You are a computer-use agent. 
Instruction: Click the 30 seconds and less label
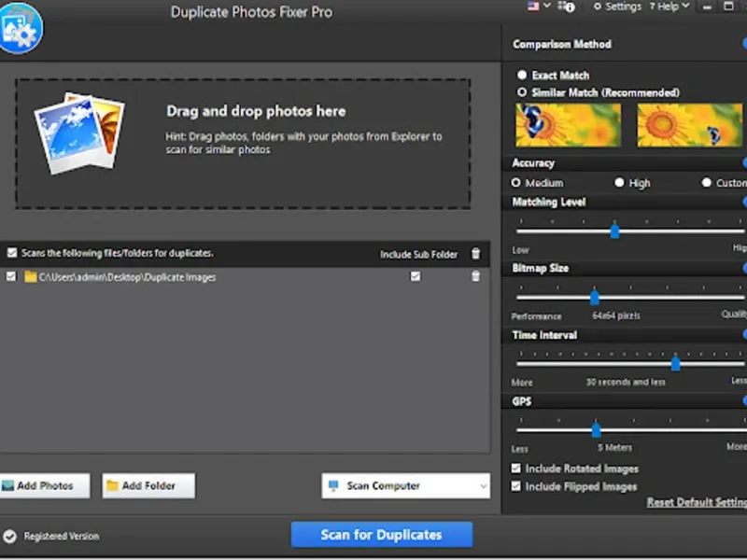point(626,382)
